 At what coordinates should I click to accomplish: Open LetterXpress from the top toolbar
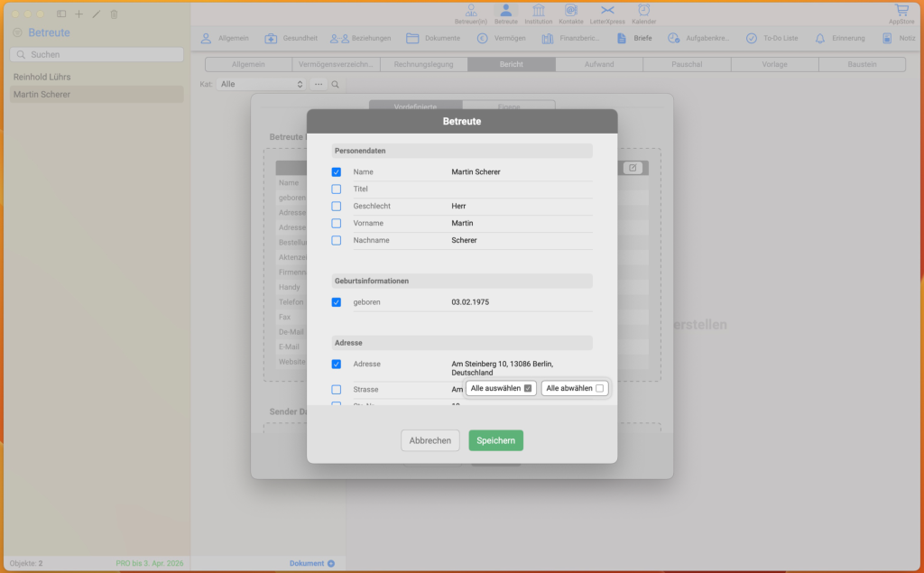click(607, 12)
